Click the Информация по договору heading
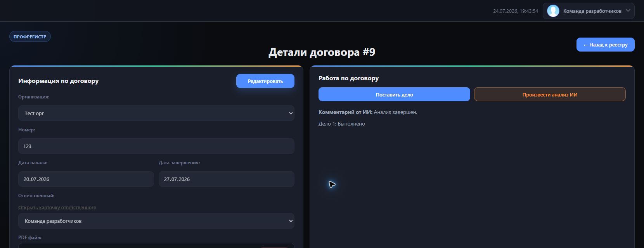 [59, 81]
